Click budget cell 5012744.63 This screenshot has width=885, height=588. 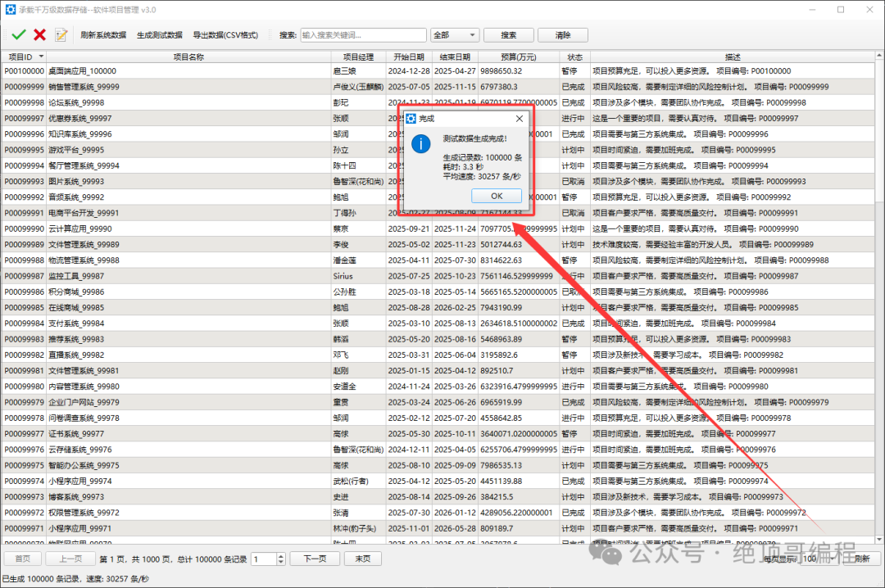point(519,245)
